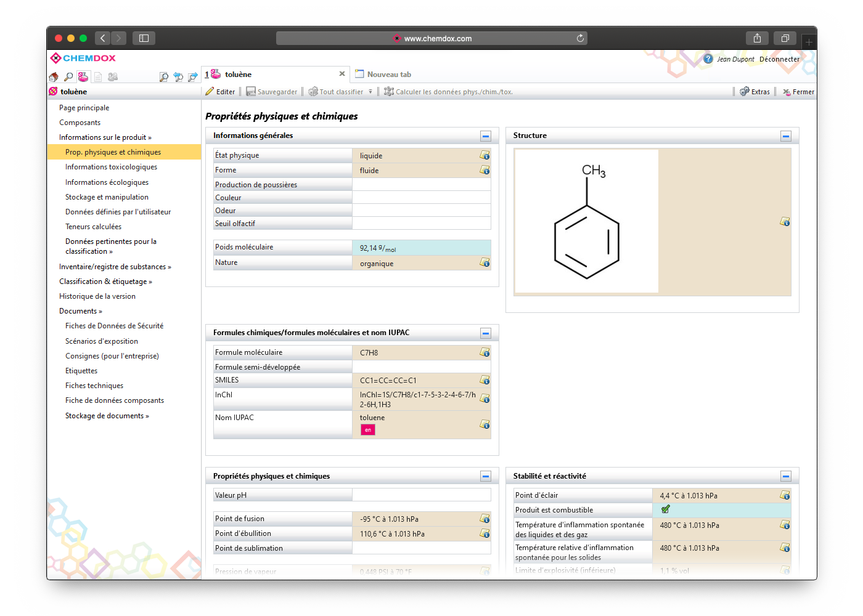Collapse the Stabilité et réactivité panel
The height and width of the screenshot is (616, 863).
786,476
